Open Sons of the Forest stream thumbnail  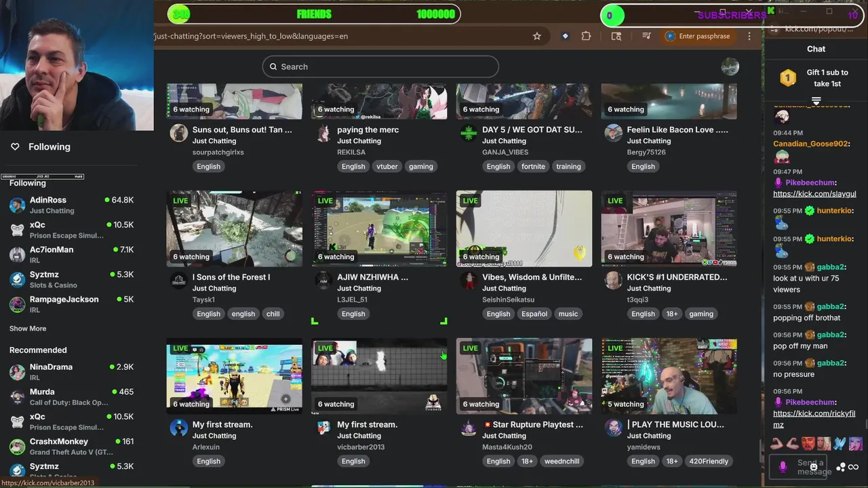[x=235, y=228]
